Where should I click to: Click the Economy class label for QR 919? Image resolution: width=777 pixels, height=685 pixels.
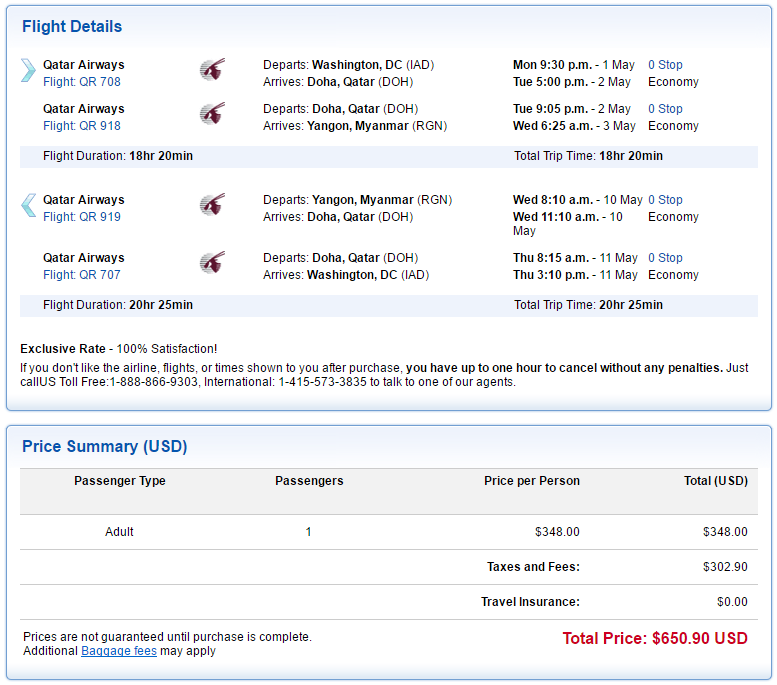673,217
